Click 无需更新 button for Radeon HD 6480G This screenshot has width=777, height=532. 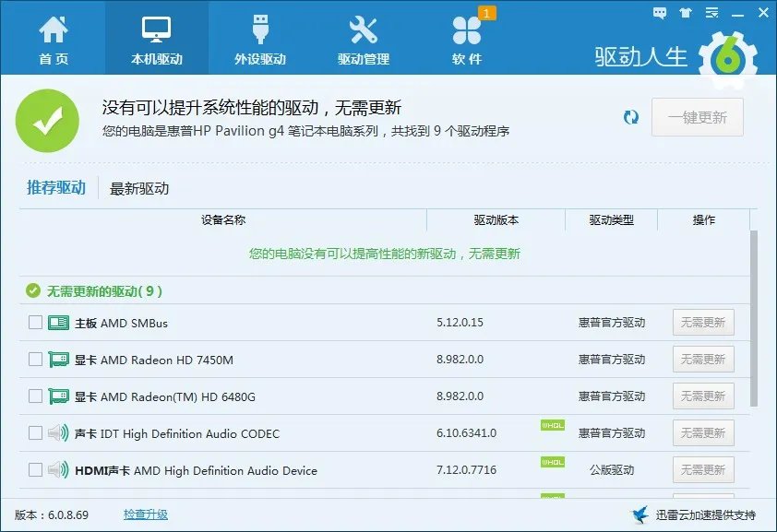coord(703,396)
